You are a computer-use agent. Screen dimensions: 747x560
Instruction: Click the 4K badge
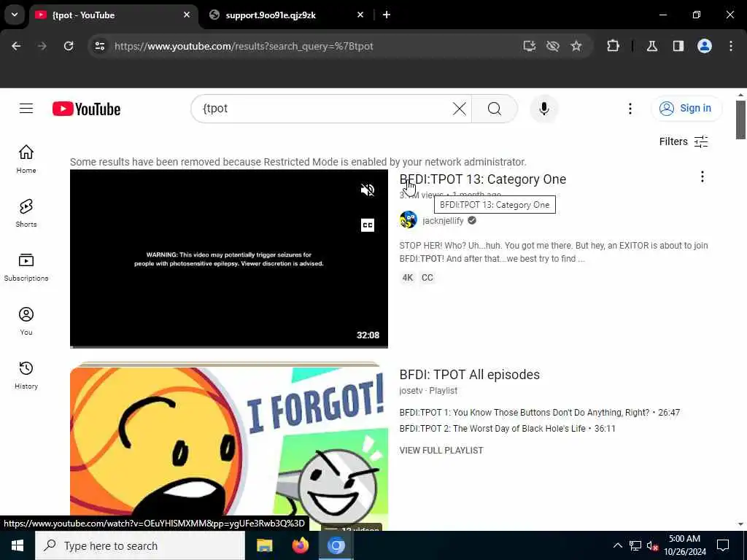407,278
